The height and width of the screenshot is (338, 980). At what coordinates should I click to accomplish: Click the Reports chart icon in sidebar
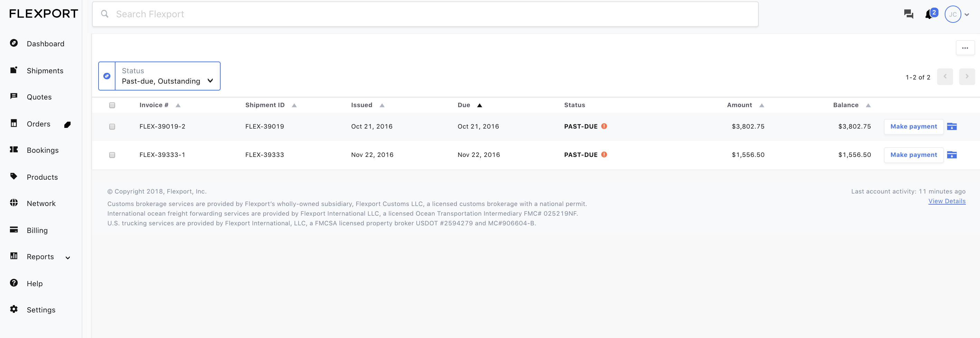point(14,256)
